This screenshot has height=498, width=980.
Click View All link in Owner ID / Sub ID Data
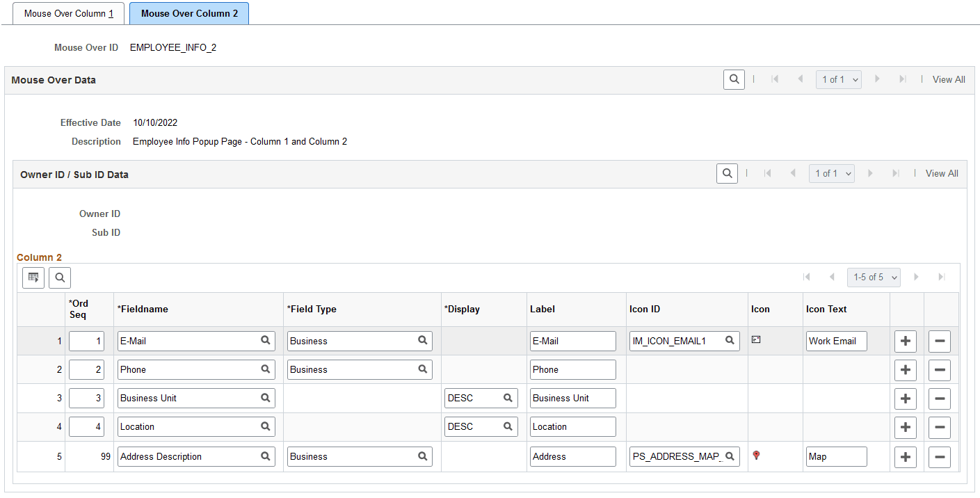[x=942, y=174]
